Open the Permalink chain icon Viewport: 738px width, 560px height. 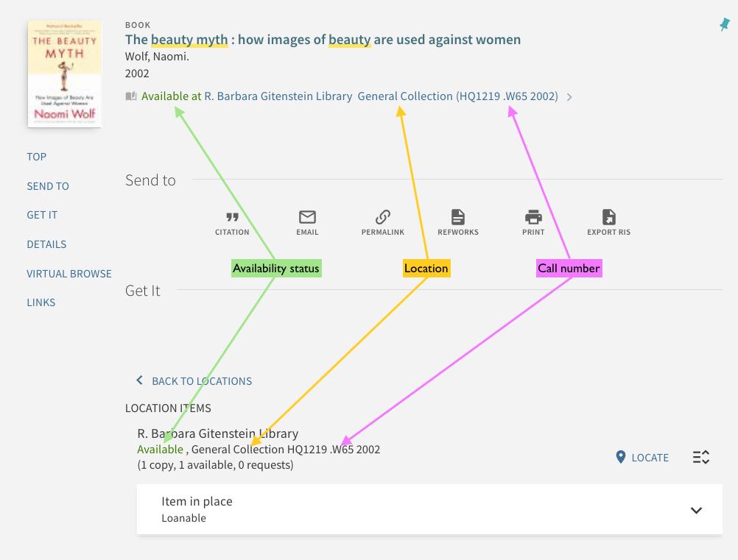coord(383,217)
